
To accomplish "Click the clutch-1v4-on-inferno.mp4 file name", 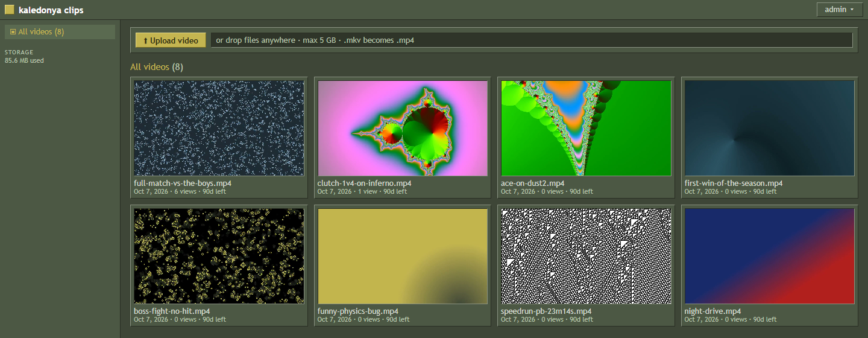I will pos(365,183).
